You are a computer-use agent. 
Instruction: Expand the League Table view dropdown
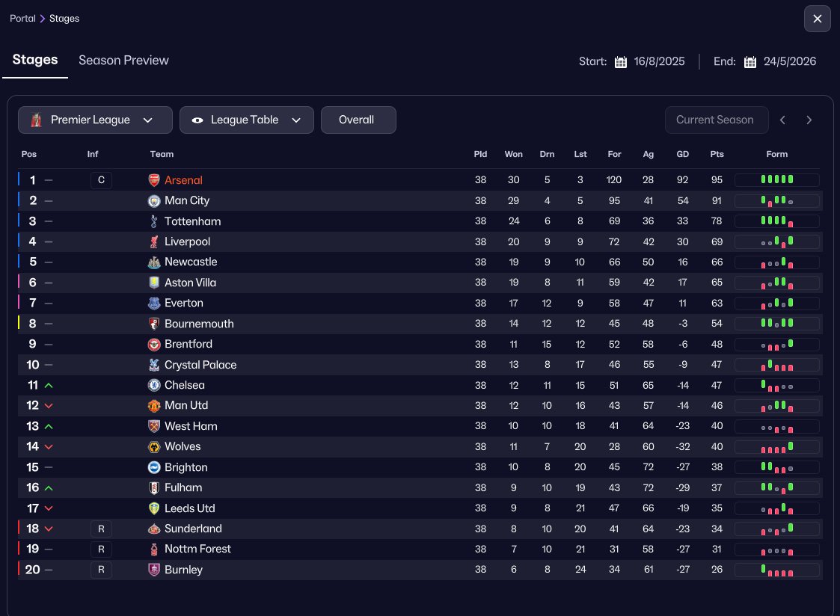coord(247,120)
